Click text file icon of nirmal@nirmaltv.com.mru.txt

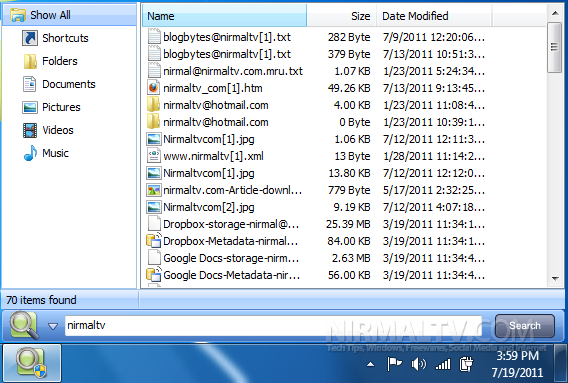[x=154, y=71]
